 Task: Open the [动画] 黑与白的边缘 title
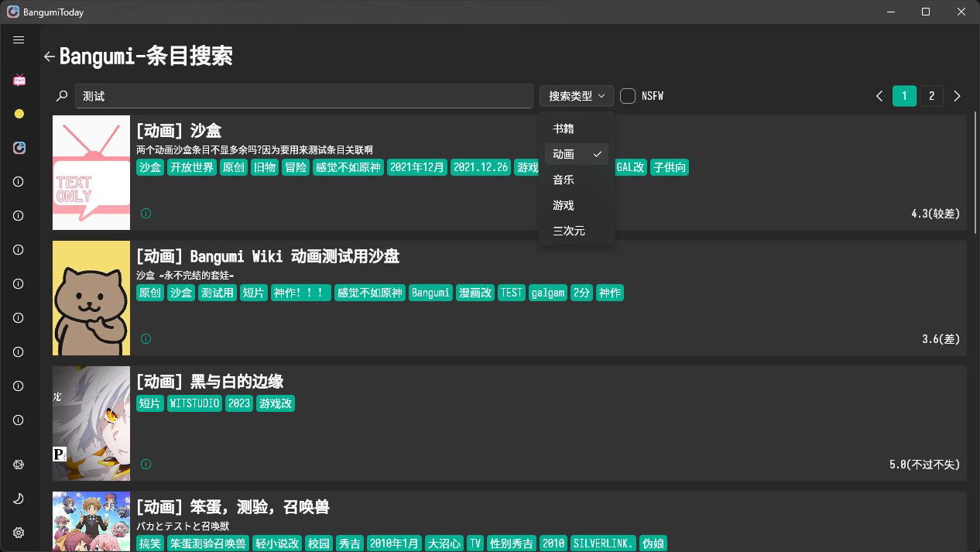[210, 381]
